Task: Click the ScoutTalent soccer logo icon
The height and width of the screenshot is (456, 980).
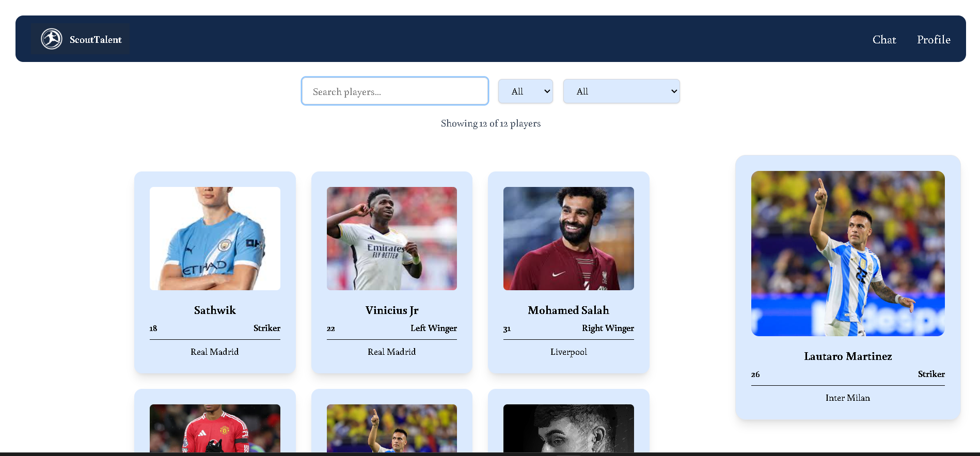Action: [52, 39]
